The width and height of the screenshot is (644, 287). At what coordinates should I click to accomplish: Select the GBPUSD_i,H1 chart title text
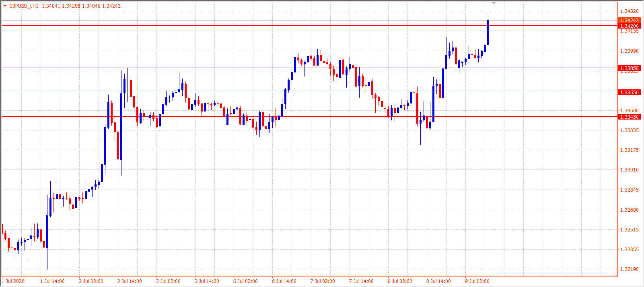(x=24, y=6)
